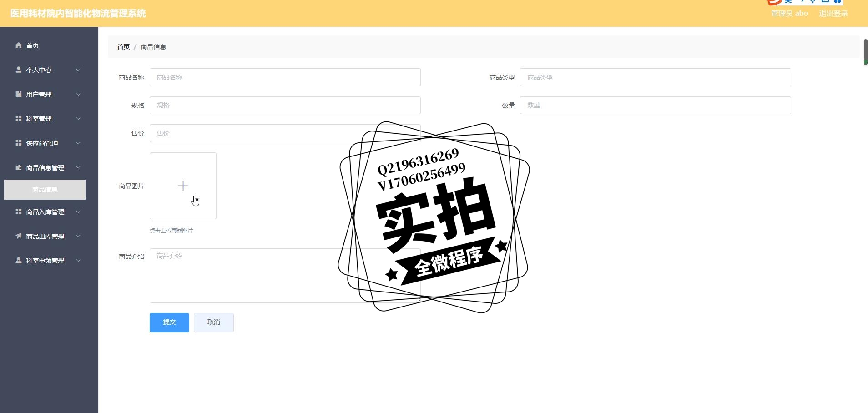Expand the 科室申领管理 menu chevron
Image resolution: width=868 pixels, height=413 pixels.
click(78, 261)
